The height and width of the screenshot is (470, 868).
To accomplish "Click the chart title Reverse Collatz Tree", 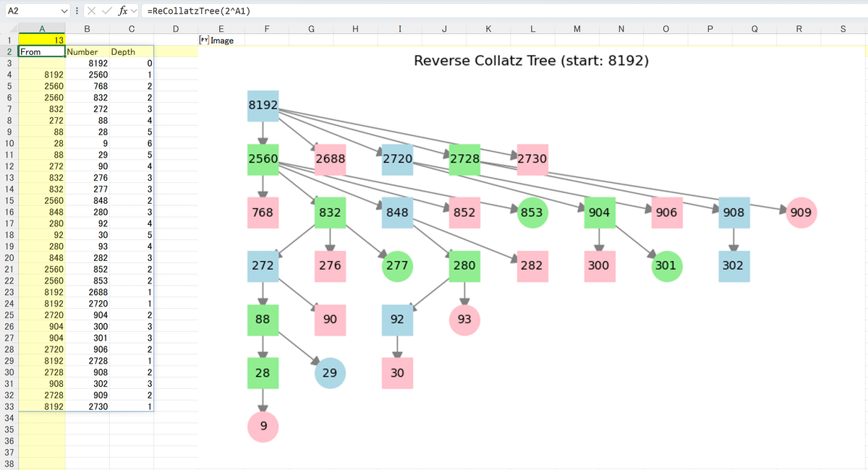I will click(531, 61).
